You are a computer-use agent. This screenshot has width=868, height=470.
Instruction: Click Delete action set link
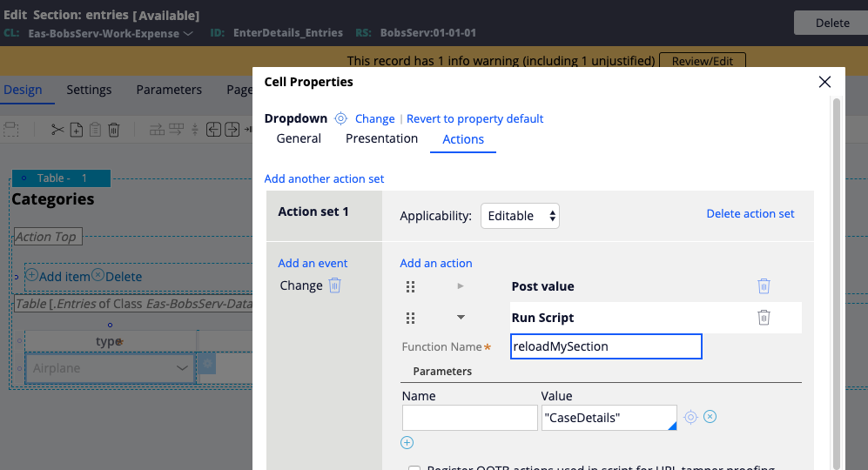tap(750, 214)
